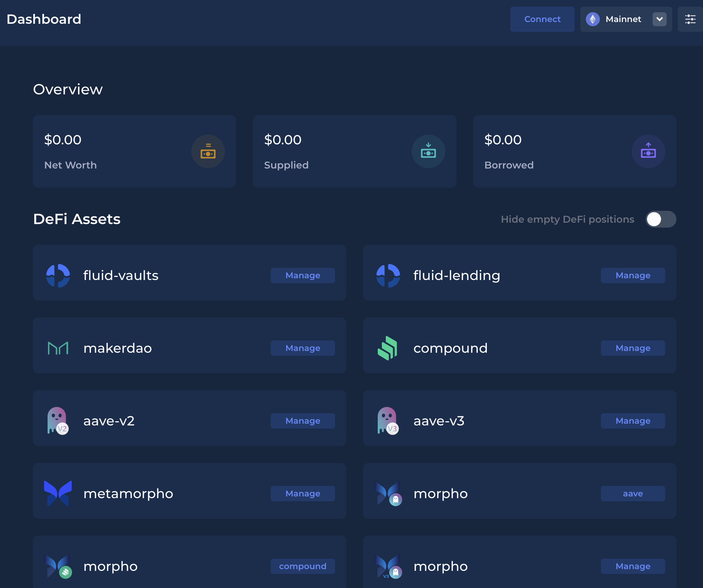Click the Supplied label
This screenshot has width=703, height=588.
pos(286,165)
